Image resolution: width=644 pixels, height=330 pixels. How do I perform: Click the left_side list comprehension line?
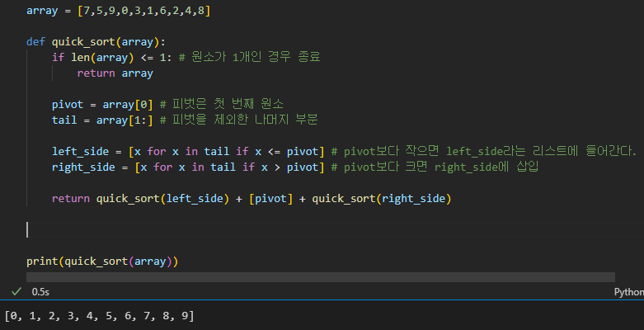tap(188, 152)
